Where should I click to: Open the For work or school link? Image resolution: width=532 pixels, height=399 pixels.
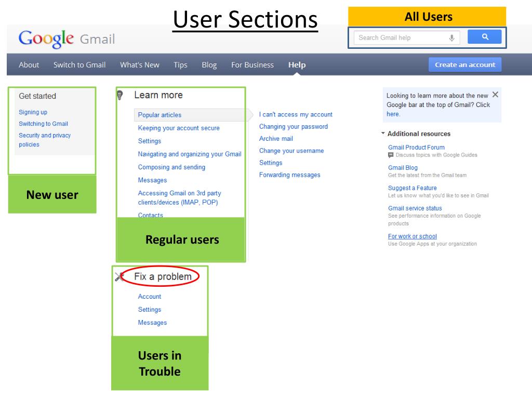(412, 236)
